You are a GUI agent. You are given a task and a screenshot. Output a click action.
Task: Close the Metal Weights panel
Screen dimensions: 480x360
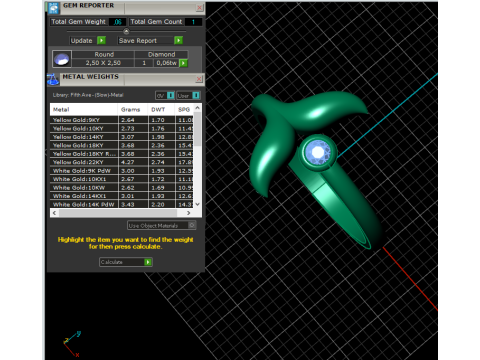coord(199,79)
